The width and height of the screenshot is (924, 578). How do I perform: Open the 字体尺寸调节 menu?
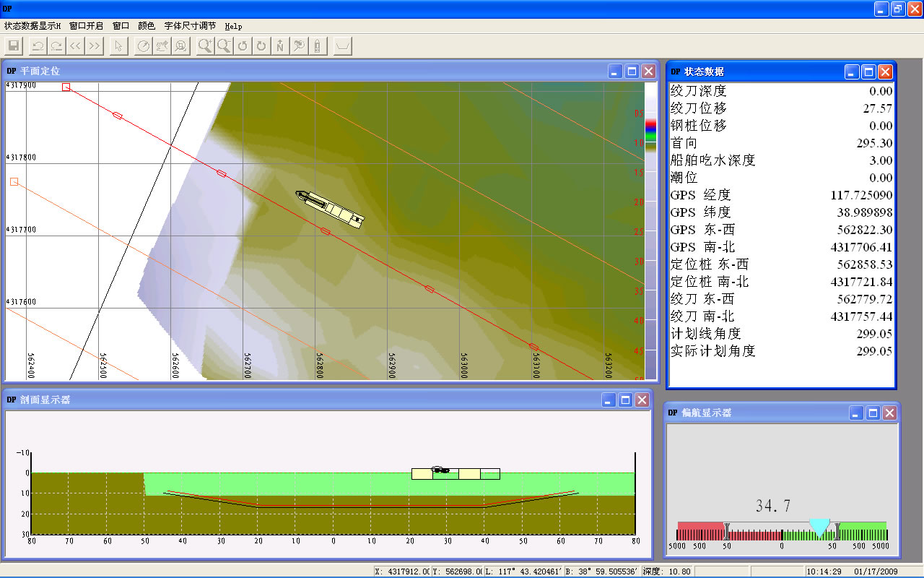[190, 26]
